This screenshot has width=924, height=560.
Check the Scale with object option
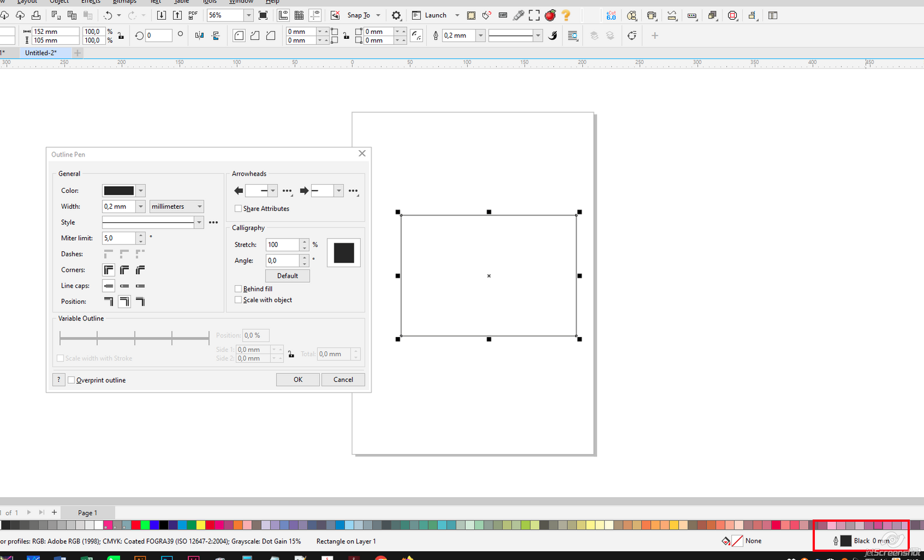(x=238, y=300)
